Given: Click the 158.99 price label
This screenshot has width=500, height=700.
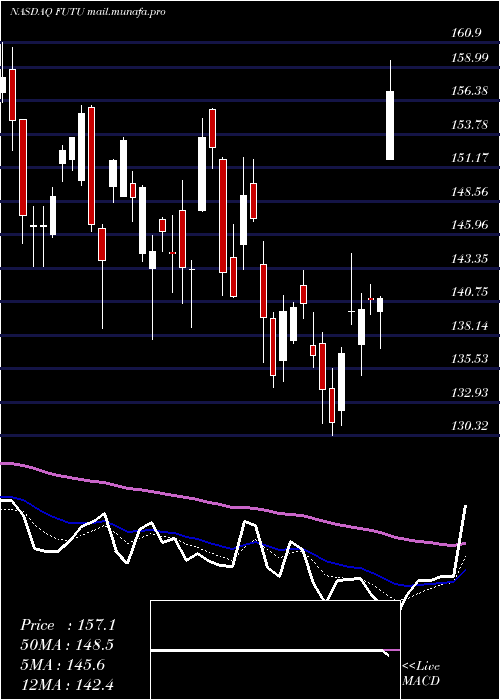Looking at the screenshot, I should coord(469,58).
